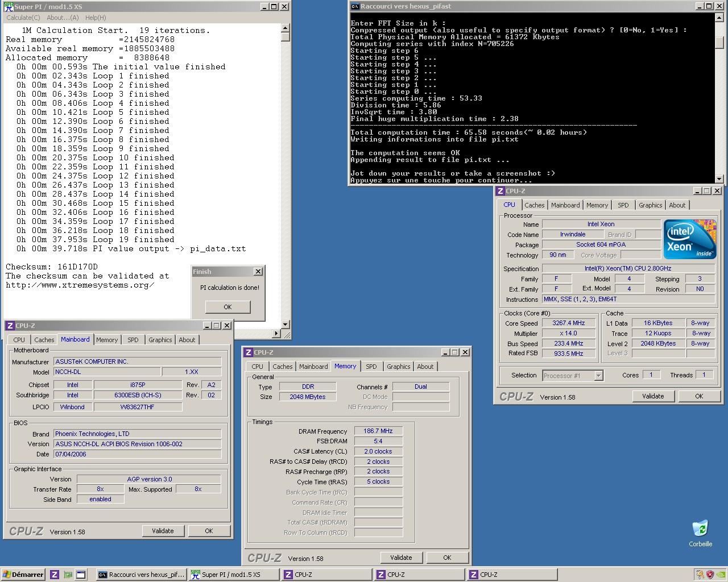Image resolution: width=728 pixels, height=582 pixels.
Task: Click the FSB:DRAM 5:4 value
Action: coord(378,441)
